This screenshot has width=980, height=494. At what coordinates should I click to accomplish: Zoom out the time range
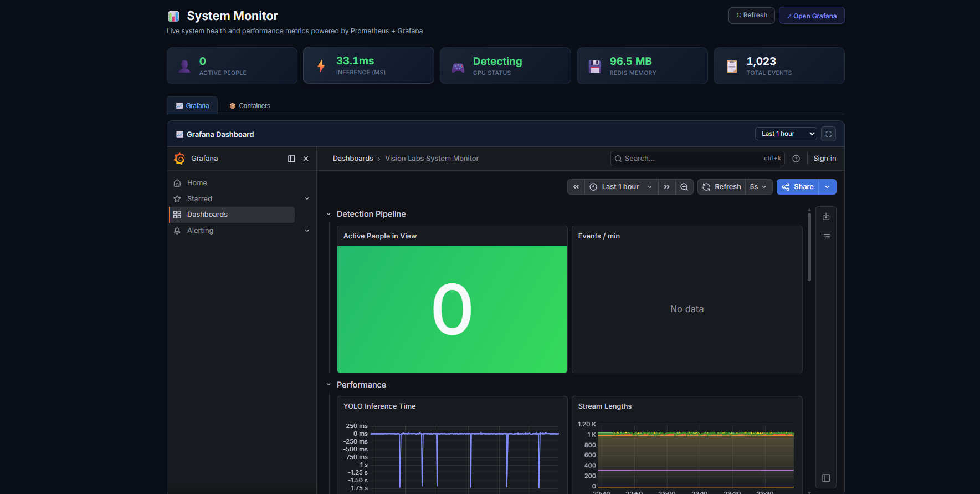pyautogui.click(x=684, y=187)
